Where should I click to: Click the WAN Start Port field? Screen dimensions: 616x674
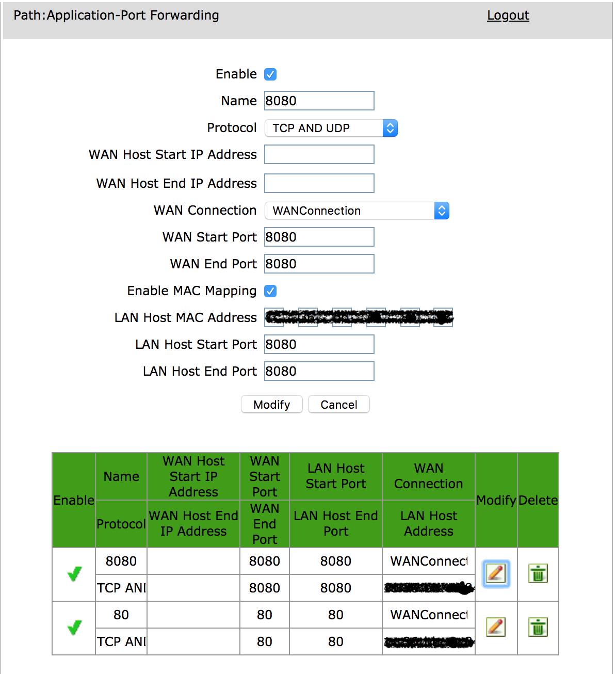[319, 237]
